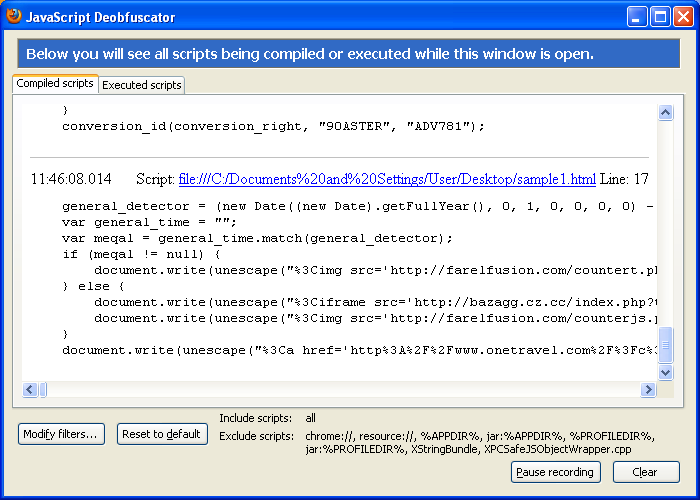Click the horizontal scrollbar left arrow

click(31, 389)
